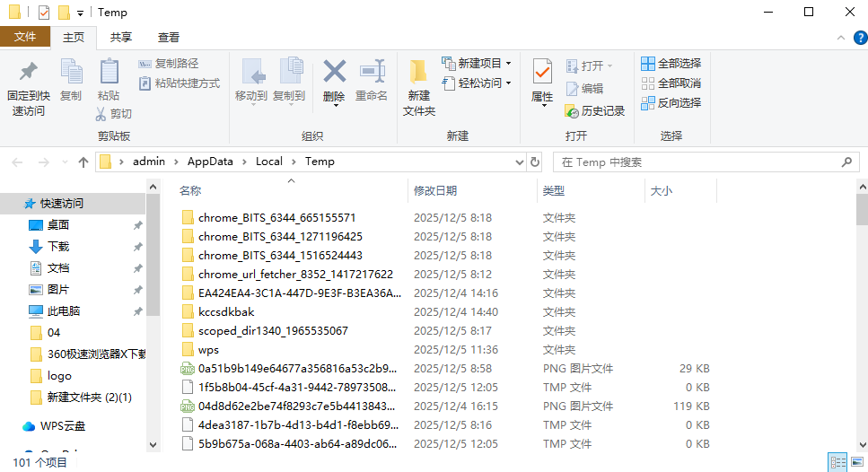Click the Rename icon in ribbon
Screen dimensions: 868x472
point(372,72)
